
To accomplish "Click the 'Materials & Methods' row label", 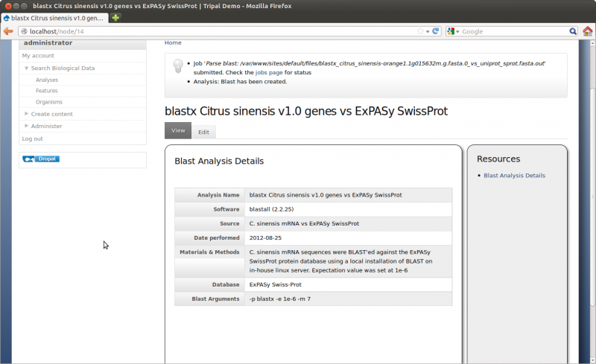I will point(209,252).
